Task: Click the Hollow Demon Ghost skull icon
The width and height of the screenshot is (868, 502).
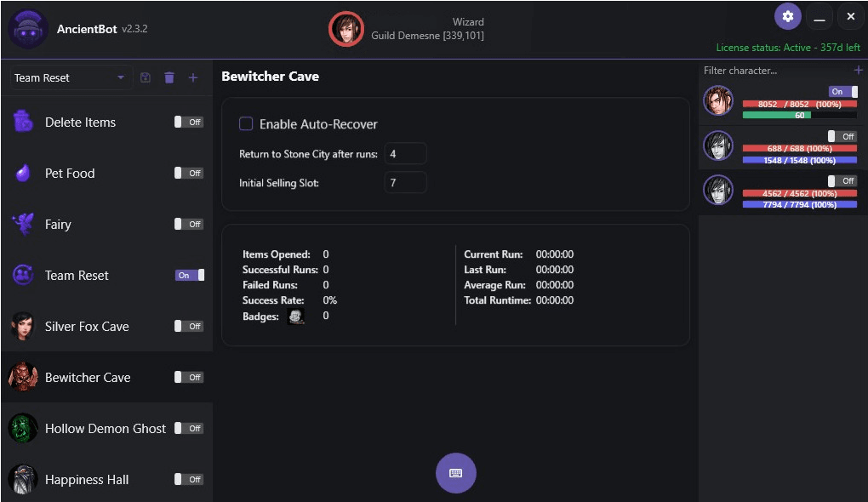Action: [23, 428]
